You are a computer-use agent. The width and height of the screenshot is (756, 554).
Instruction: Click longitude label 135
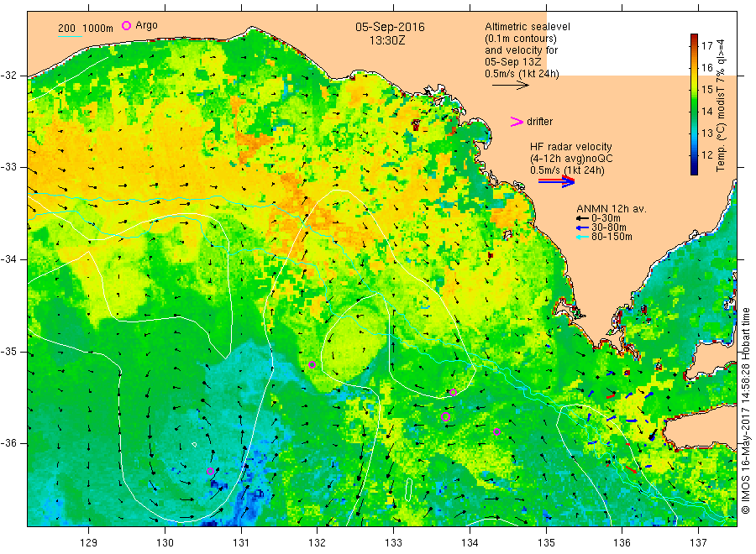(546, 543)
